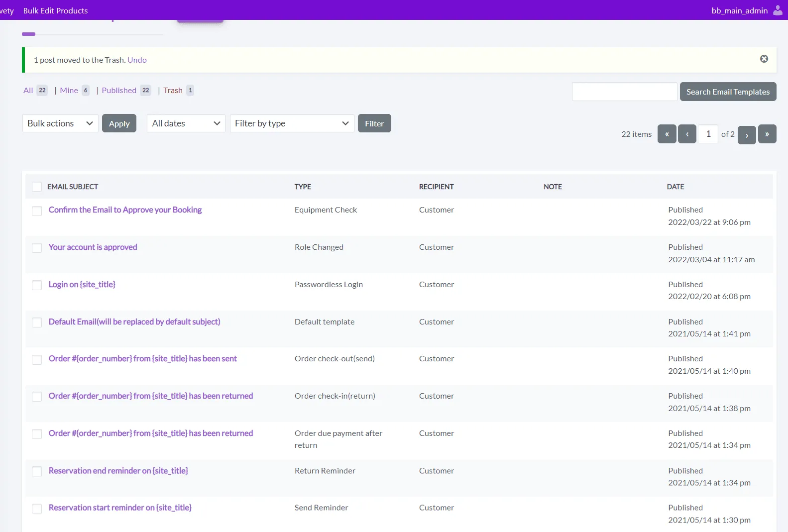The height and width of the screenshot is (532, 788).
Task: Show only Mine email templates
Action: pos(69,91)
